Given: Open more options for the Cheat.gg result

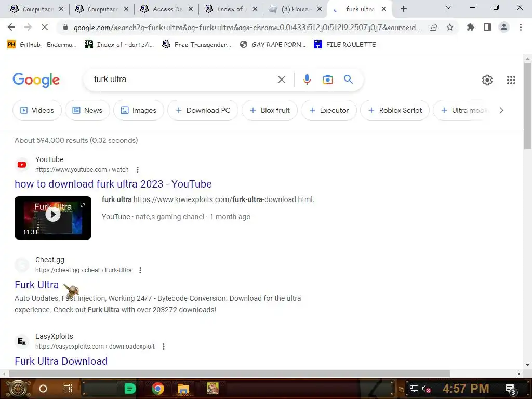Looking at the screenshot, I should click(140, 270).
